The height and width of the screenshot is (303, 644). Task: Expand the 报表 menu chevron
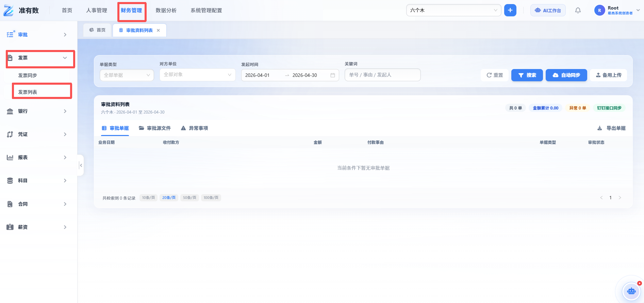(x=65, y=157)
